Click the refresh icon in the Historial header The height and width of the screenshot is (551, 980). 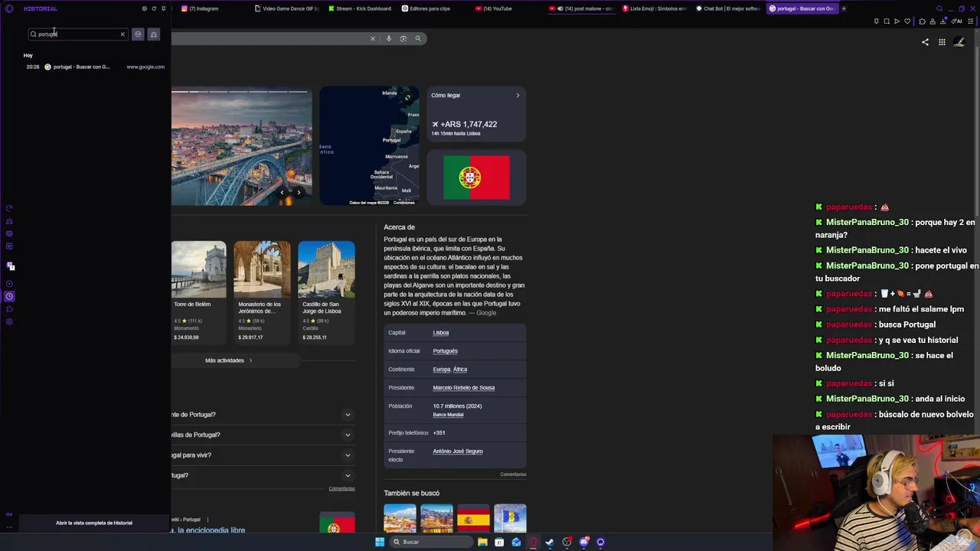tap(154, 8)
